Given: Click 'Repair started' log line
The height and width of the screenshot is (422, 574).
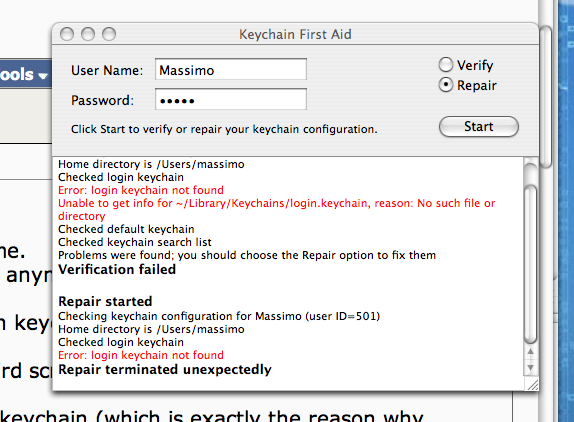Looking at the screenshot, I should coord(105,301).
